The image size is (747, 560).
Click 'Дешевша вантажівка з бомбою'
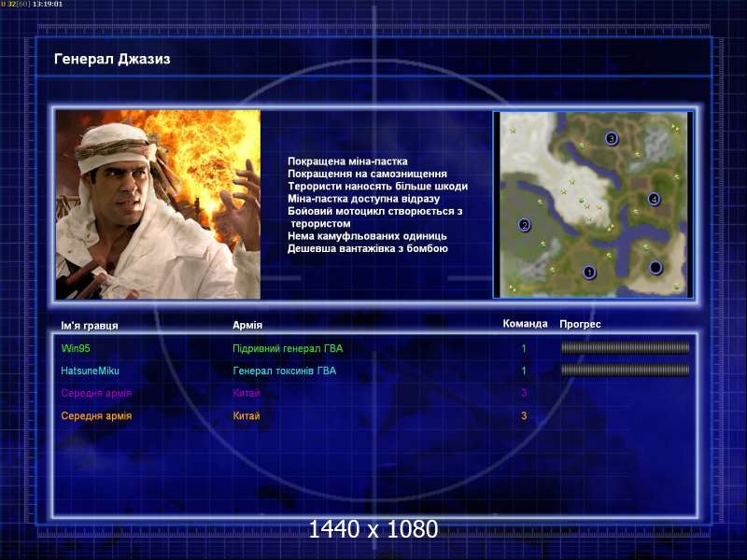coord(368,248)
